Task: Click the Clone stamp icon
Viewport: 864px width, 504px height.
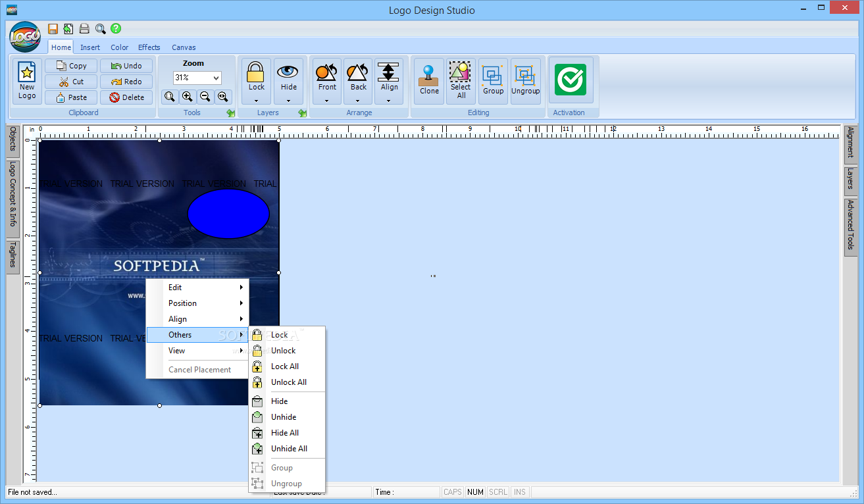Action: (429, 74)
